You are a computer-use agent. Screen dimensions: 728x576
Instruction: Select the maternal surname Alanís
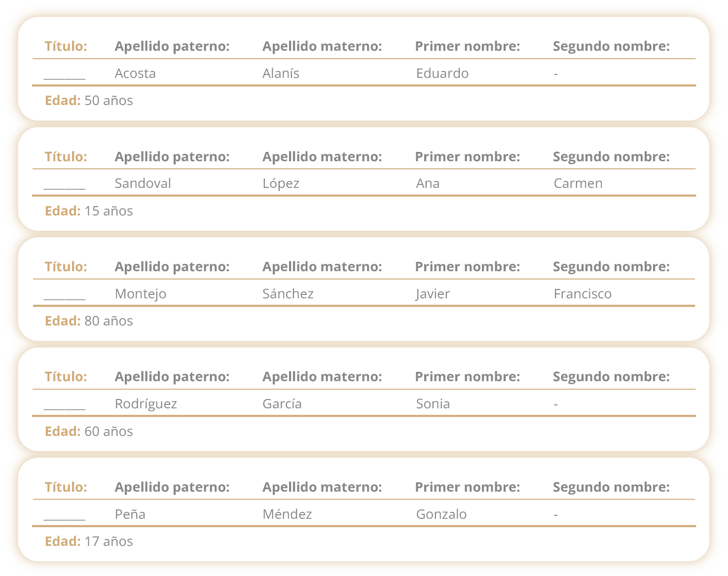pos(281,73)
